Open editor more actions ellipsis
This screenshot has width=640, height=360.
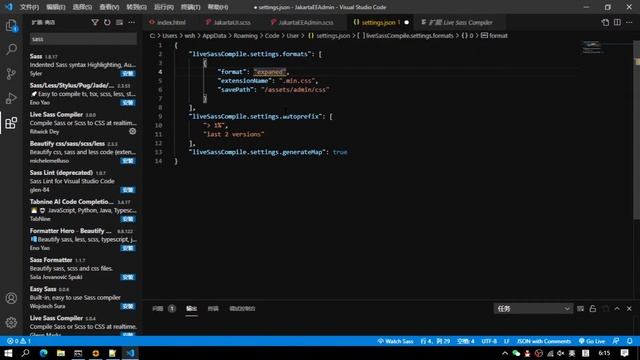[x=629, y=22]
